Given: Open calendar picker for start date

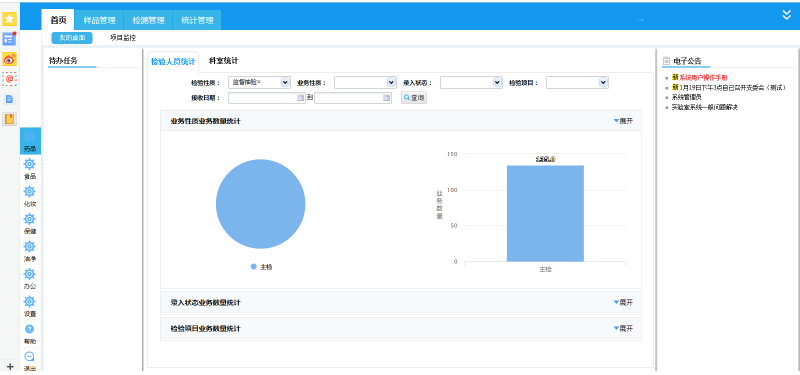Looking at the screenshot, I should [301, 98].
